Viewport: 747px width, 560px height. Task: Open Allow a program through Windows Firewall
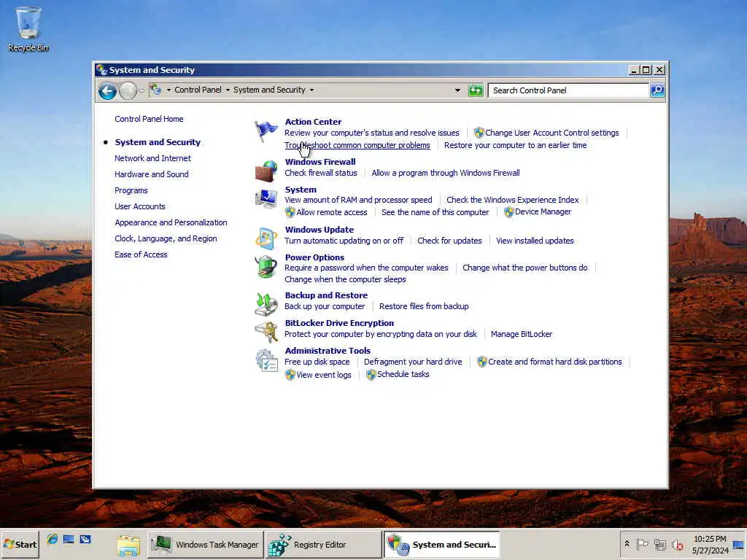pos(446,173)
